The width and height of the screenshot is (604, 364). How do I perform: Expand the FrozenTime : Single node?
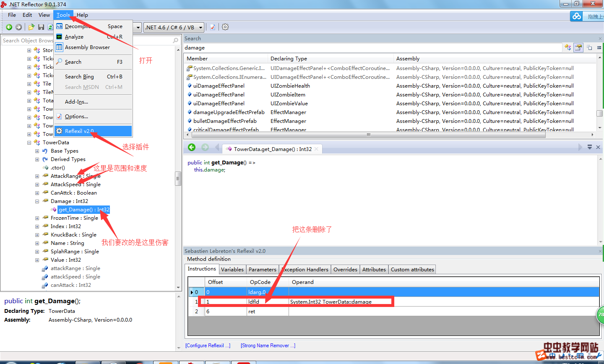coord(37,218)
